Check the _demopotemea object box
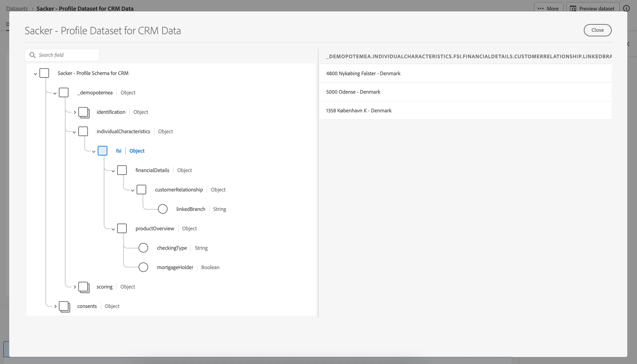Image resolution: width=637 pixels, height=364 pixels. (64, 92)
